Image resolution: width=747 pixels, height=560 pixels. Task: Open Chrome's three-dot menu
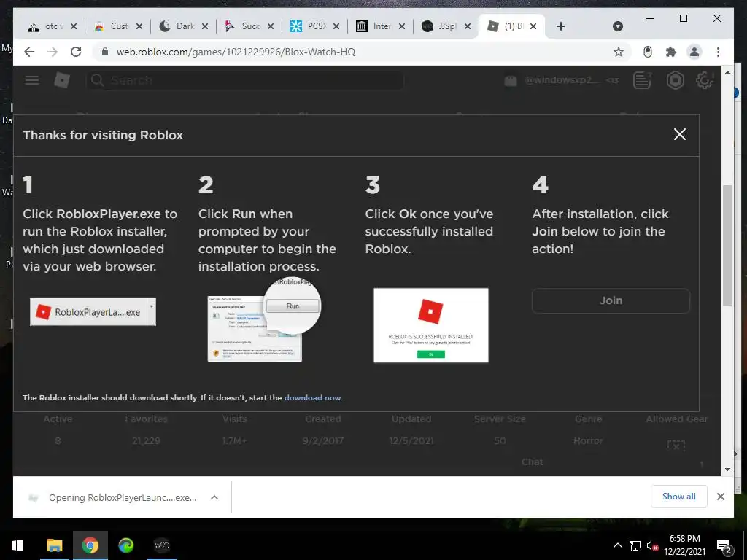click(x=718, y=52)
